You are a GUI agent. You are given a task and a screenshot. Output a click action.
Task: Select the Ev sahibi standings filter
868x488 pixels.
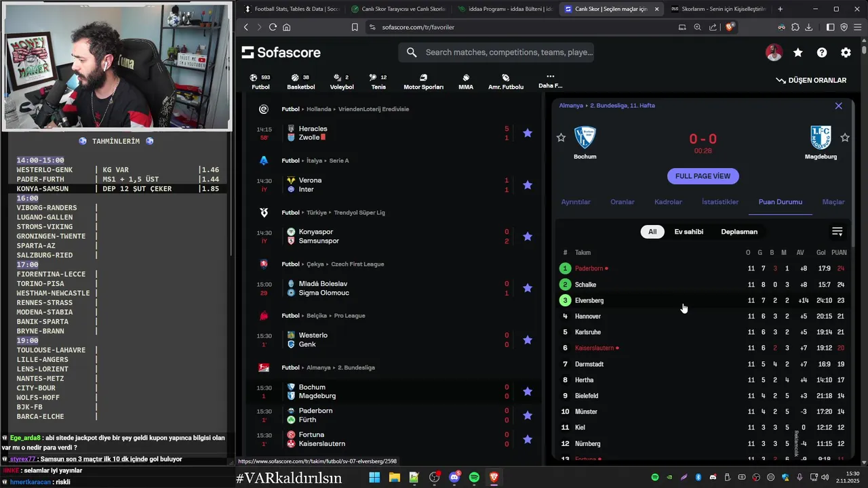[x=688, y=232]
